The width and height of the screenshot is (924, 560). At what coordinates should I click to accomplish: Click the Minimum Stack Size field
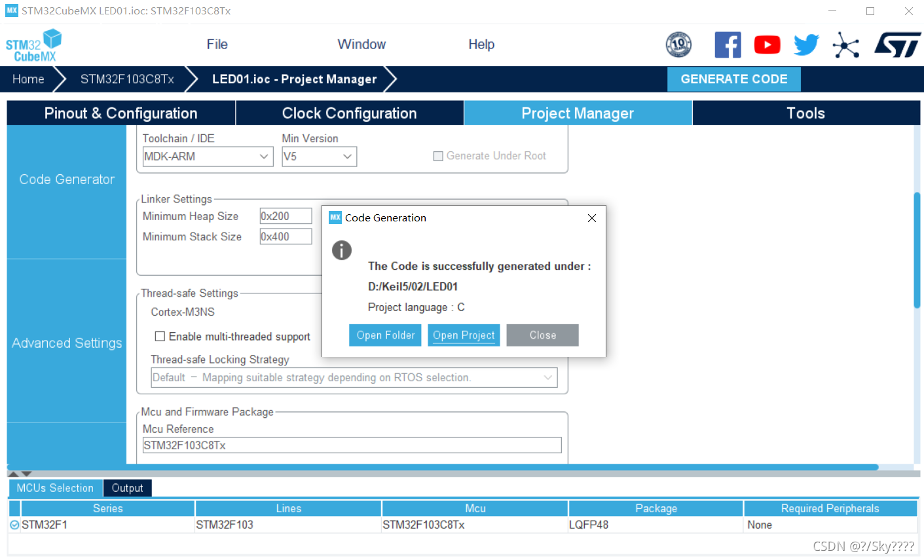point(286,236)
